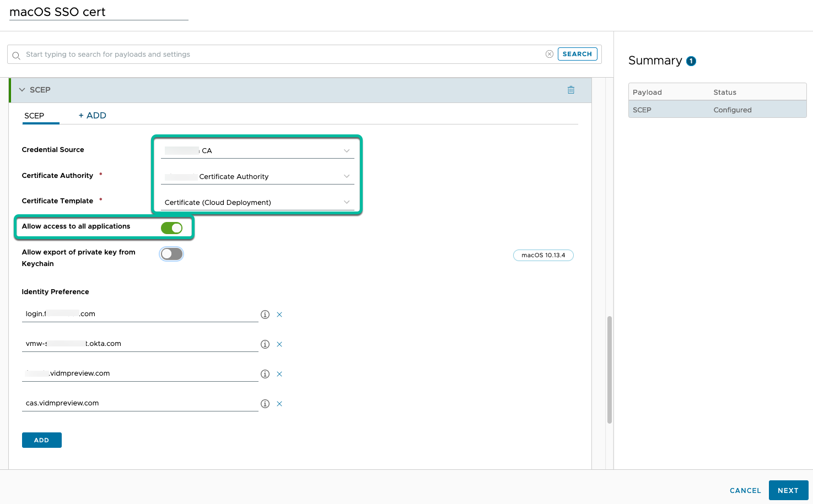Image resolution: width=813 pixels, height=504 pixels.
Task: Enable Allow export of private key toggle
Action: coord(171,254)
